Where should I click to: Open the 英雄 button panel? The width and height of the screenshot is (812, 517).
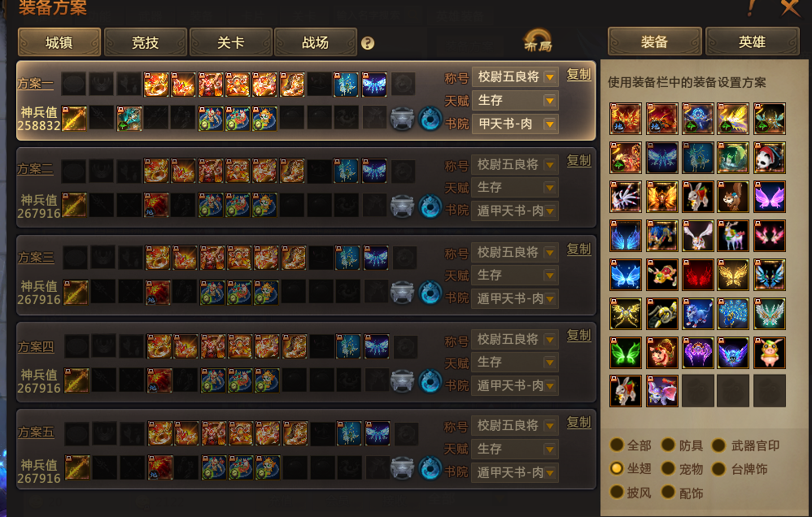click(752, 41)
